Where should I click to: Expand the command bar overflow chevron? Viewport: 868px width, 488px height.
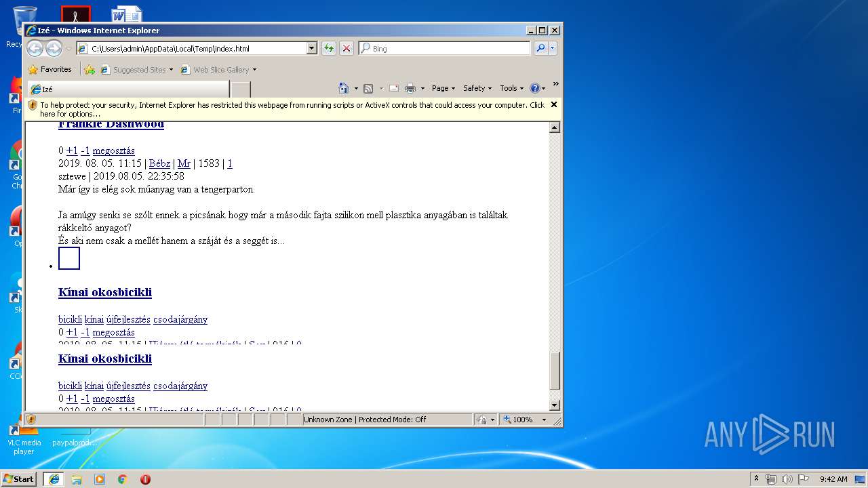click(x=555, y=84)
